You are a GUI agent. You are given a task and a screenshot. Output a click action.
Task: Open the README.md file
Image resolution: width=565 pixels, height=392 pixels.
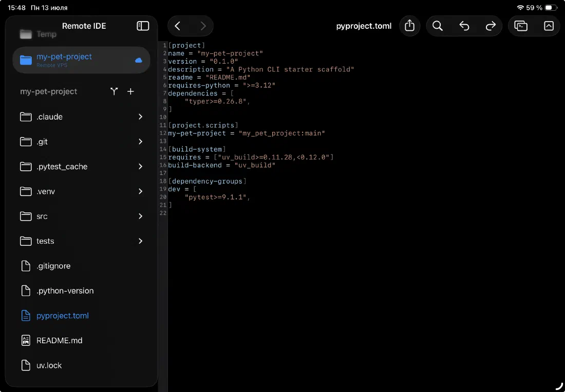pyautogui.click(x=82, y=341)
